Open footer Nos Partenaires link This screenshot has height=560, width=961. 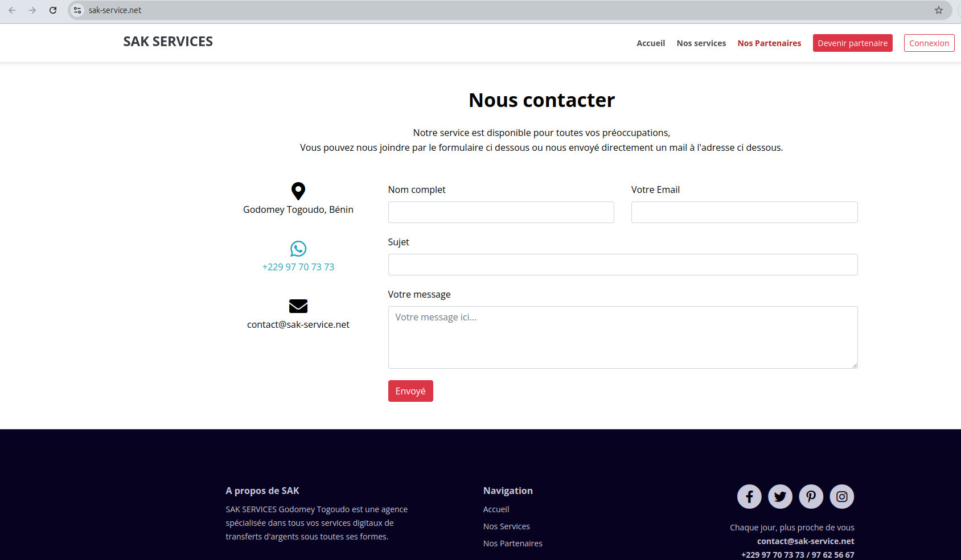click(x=513, y=543)
